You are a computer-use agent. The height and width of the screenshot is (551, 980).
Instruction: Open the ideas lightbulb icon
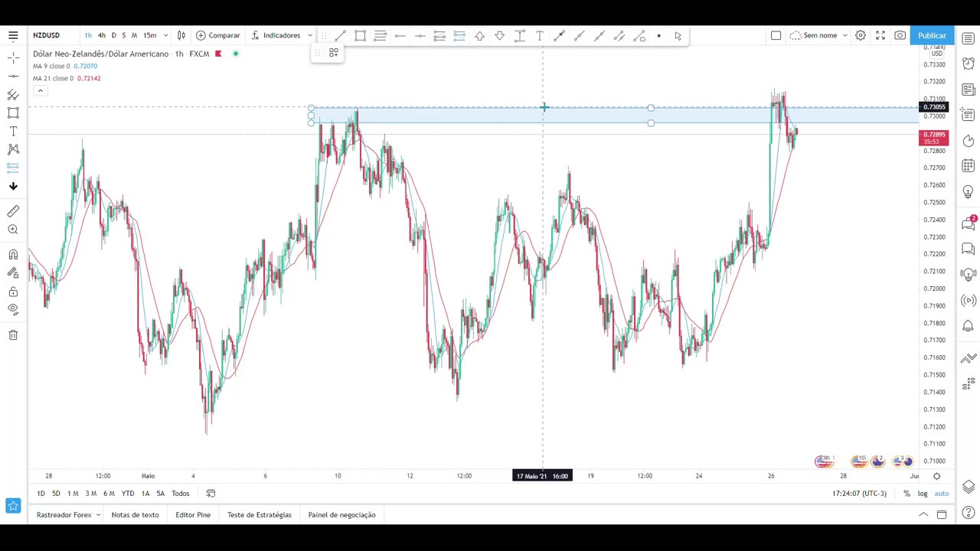coord(969,191)
